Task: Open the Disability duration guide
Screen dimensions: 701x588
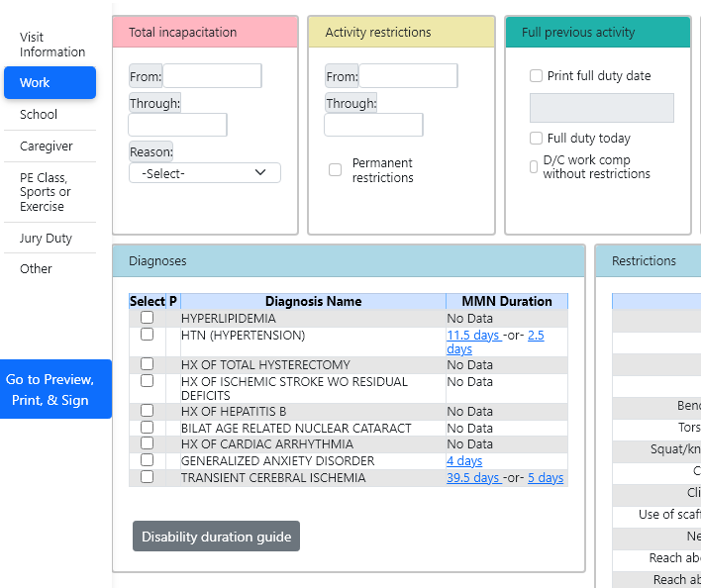Action: click(x=216, y=537)
